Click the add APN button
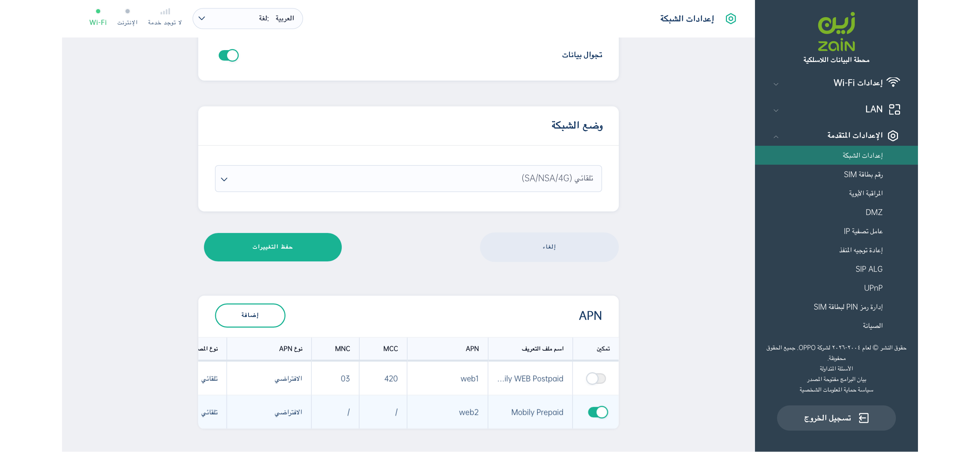Screen dimensions: 980x452 pos(250,315)
